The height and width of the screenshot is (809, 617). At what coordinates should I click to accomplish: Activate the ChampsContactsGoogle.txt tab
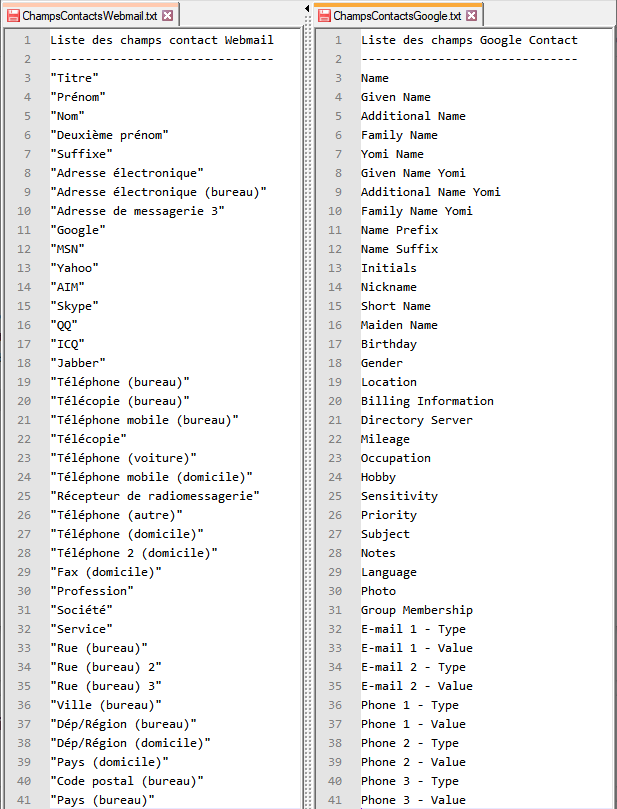[x=396, y=16]
